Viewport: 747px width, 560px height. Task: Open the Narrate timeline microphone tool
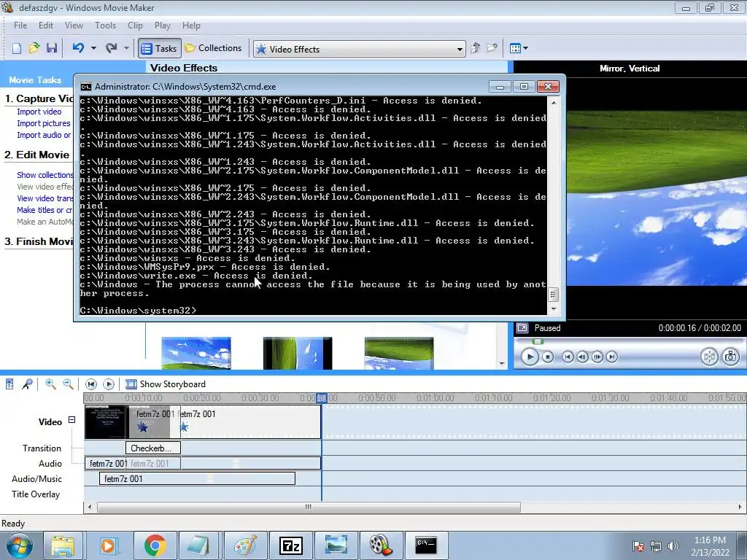[27, 384]
